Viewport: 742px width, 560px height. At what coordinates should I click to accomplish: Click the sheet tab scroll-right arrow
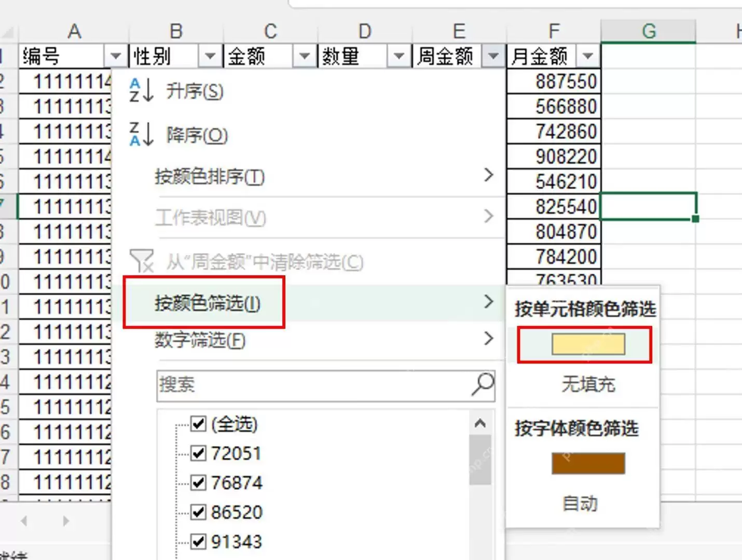pos(65,521)
